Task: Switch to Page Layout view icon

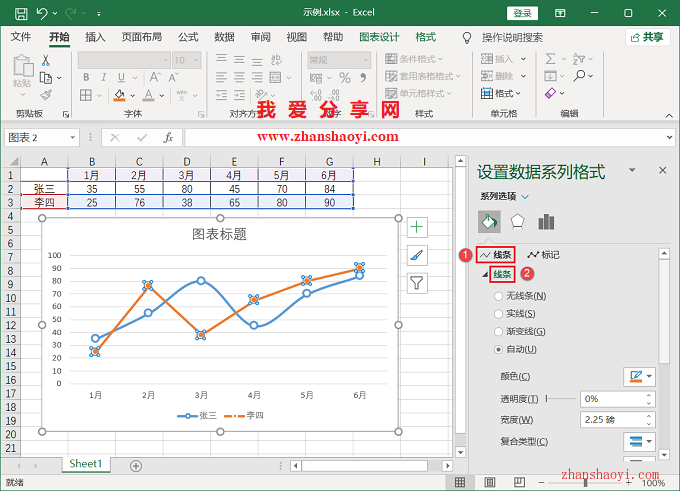Action: point(490,482)
